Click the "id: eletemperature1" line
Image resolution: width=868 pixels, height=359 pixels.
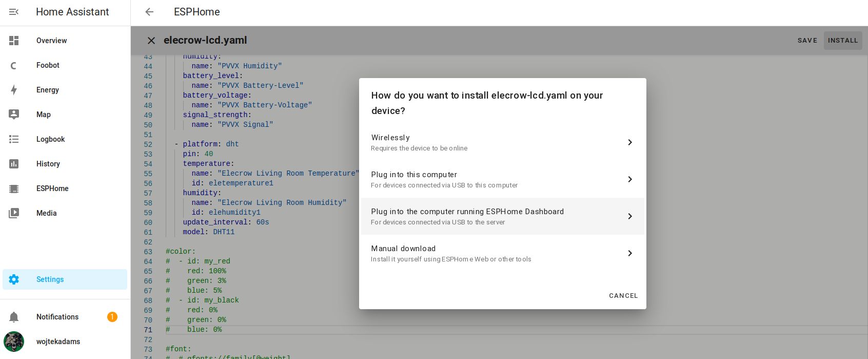pyautogui.click(x=232, y=183)
